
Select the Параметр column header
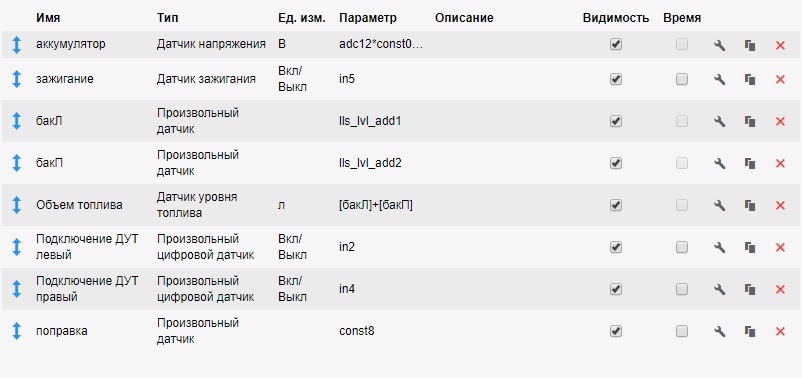point(367,18)
